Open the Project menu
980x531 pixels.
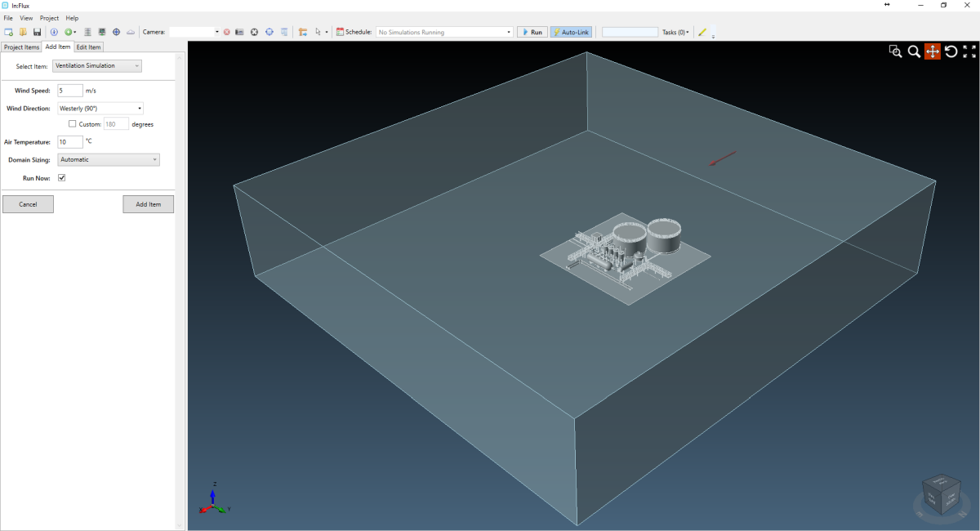49,18
